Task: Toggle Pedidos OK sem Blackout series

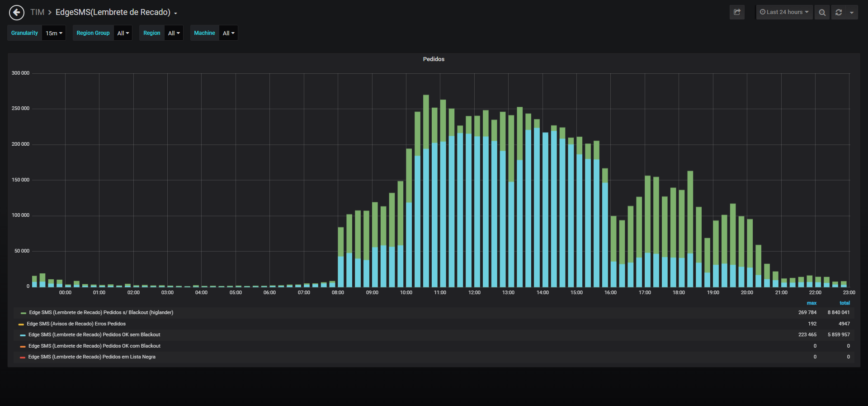Action: pyautogui.click(x=94, y=334)
